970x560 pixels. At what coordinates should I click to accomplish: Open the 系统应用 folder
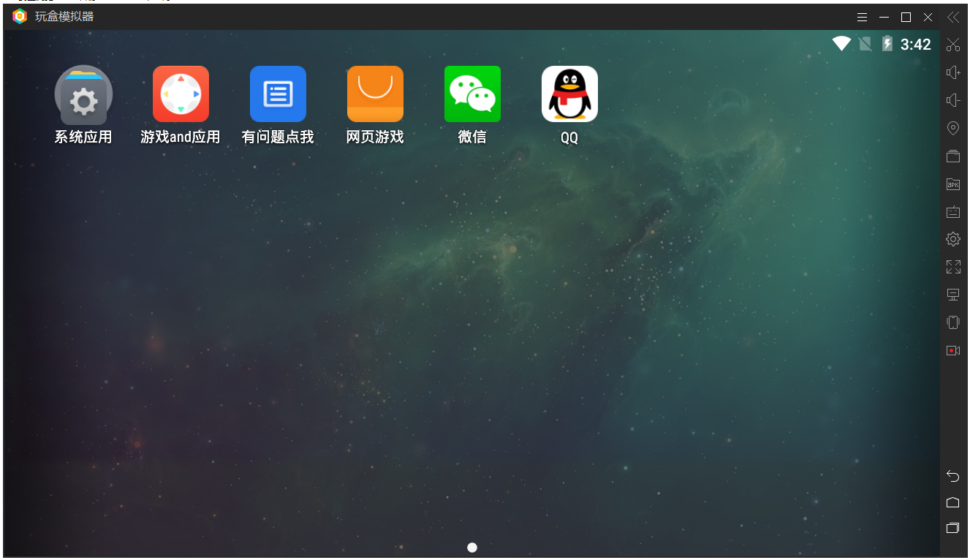[83, 94]
